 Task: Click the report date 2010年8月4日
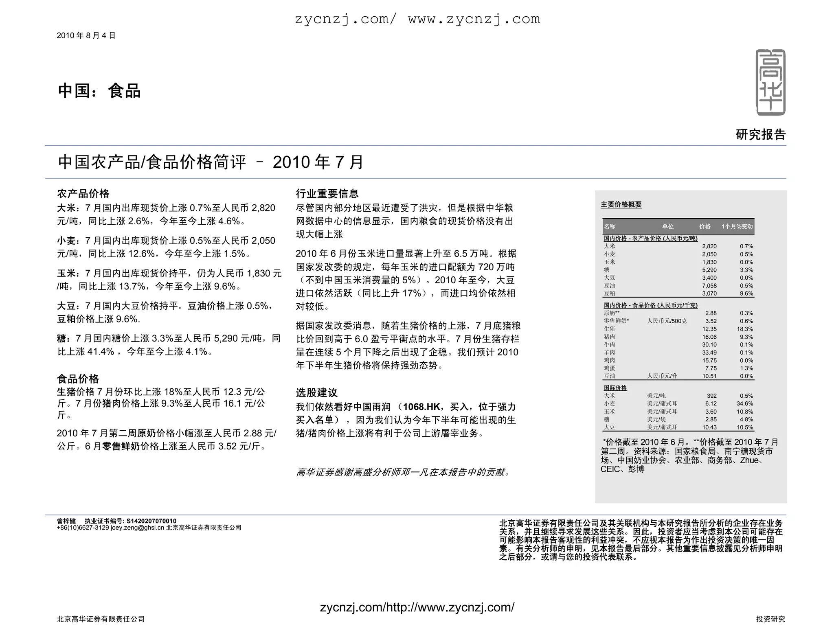point(86,35)
